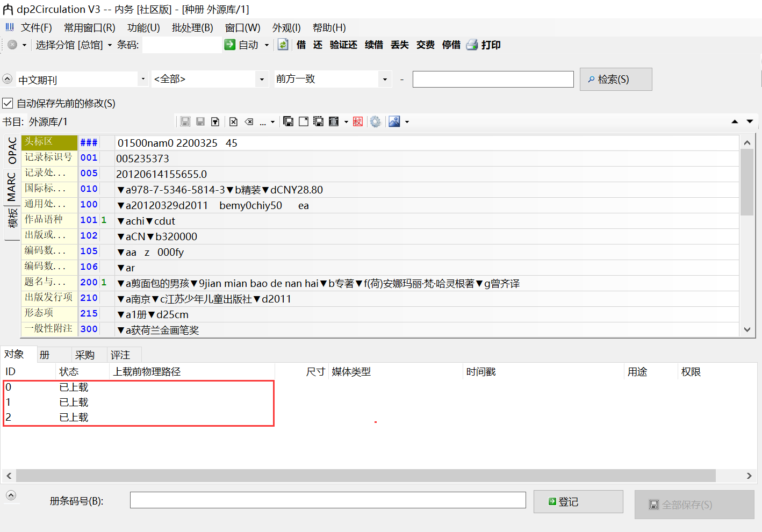Collapse the bottom panel chevron near 册条码号
This screenshot has width=762, height=532.
(11, 495)
